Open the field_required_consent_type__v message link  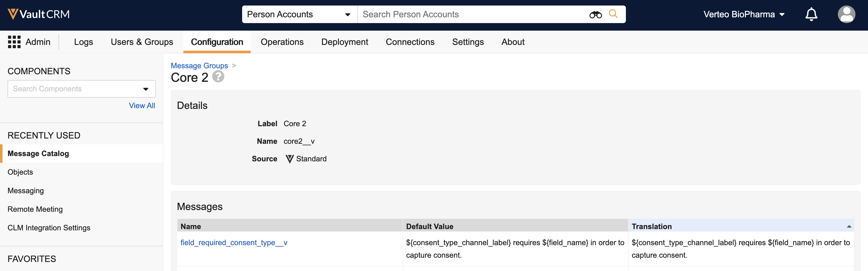click(x=234, y=243)
